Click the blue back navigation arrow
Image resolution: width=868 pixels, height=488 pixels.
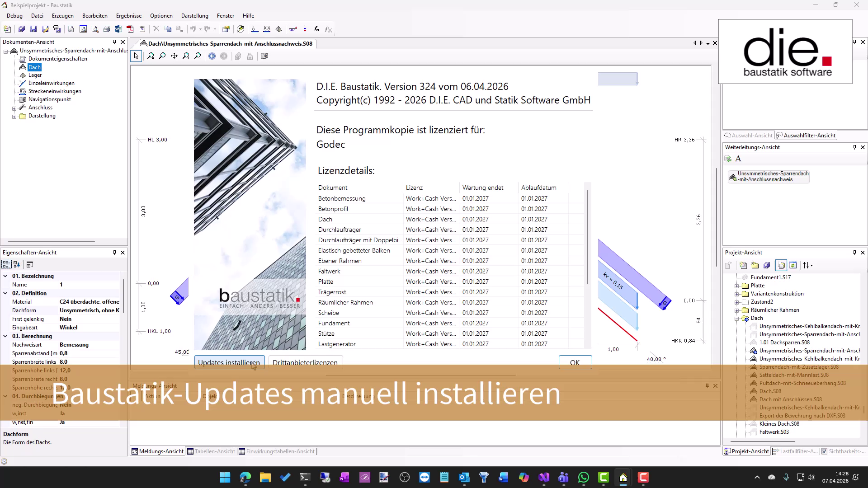click(x=212, y=56)
